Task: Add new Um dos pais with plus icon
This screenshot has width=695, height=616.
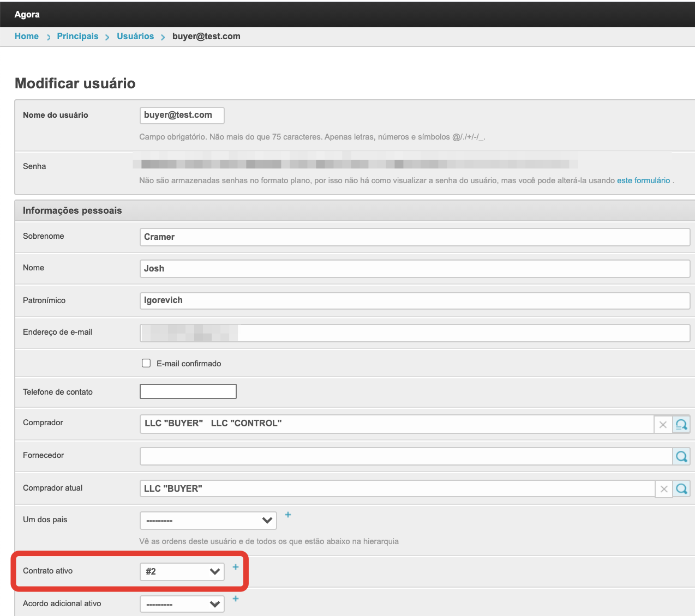Action: 288,514
